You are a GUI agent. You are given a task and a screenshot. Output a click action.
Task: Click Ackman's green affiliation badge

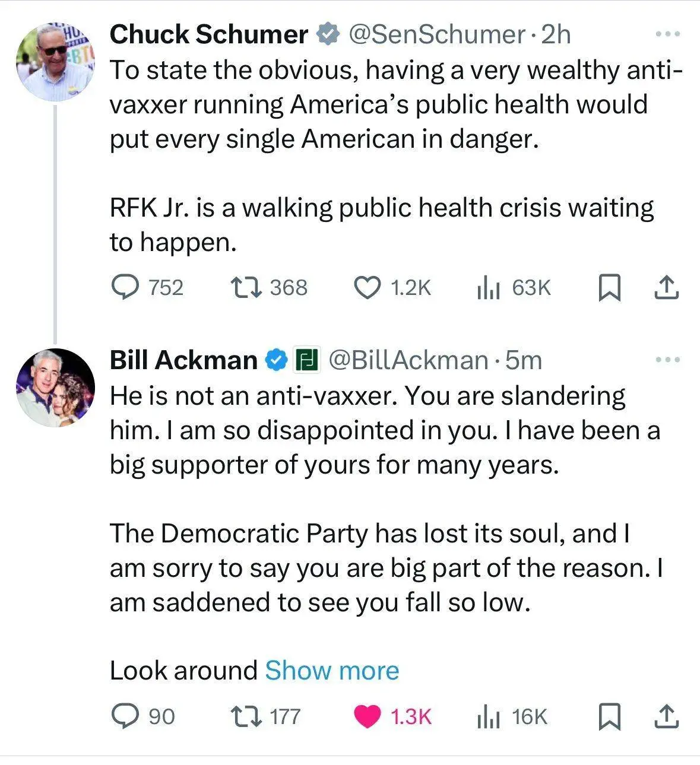308,360
